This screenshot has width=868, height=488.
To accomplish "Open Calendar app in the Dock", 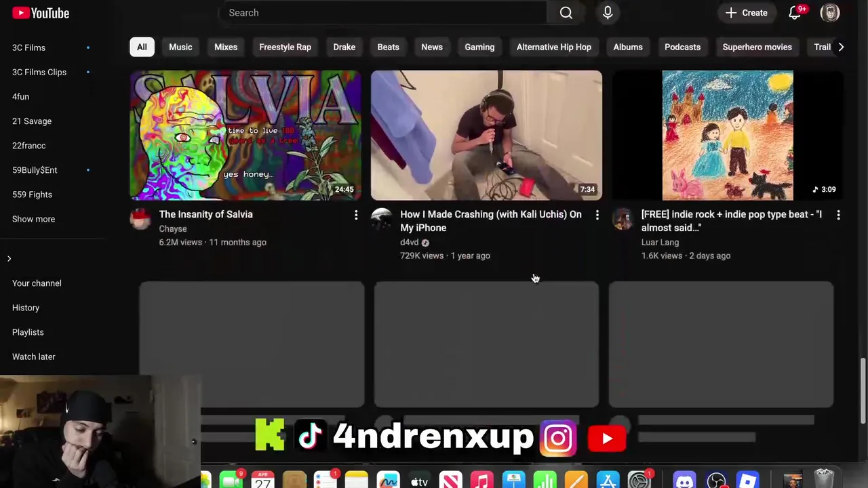I will point(263,480).
